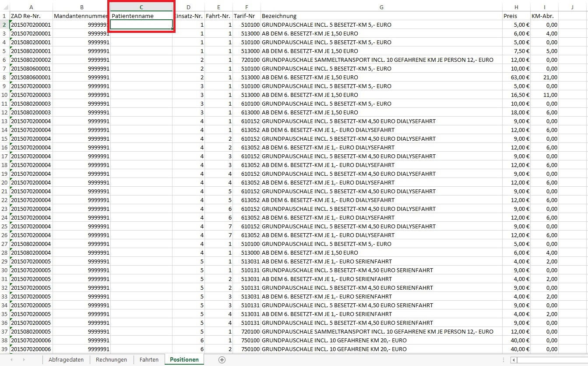Select the empty cell C2
Viewport: 588px width, 366px height.
pos(141,25)
